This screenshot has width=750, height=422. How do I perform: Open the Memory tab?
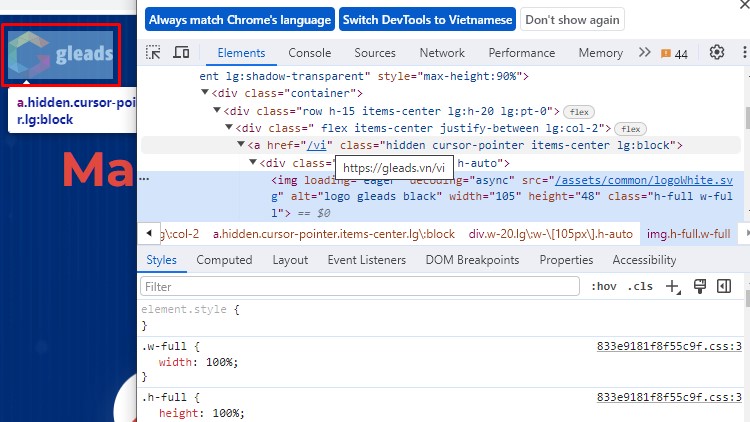click(x=601, y=53)
